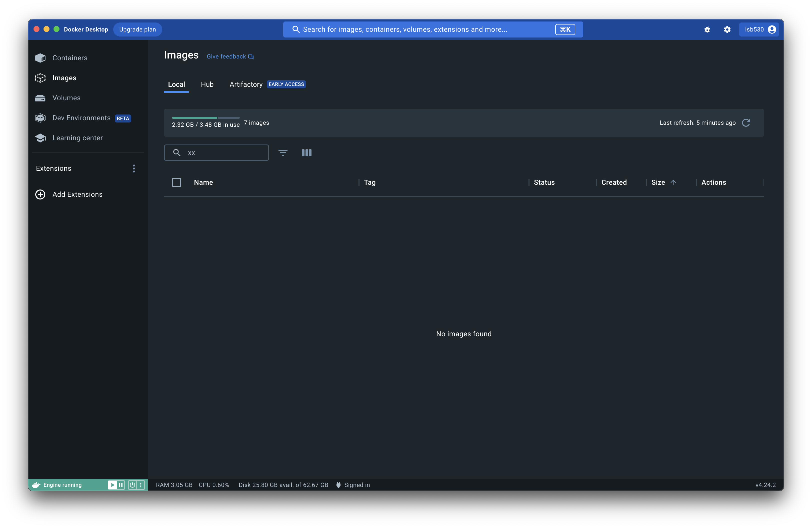Click the Upgrade plan button
The width and height of the screenshot is (812, 528).
137,30
